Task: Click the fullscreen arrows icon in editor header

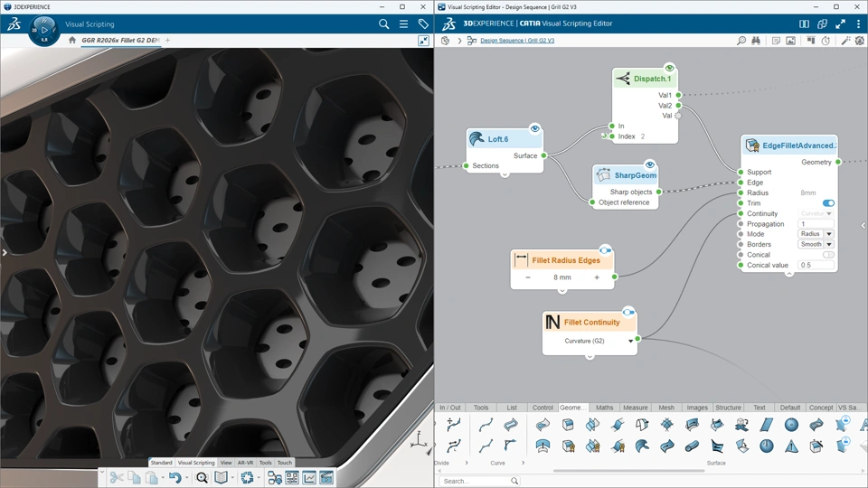Action: [840, 23]
